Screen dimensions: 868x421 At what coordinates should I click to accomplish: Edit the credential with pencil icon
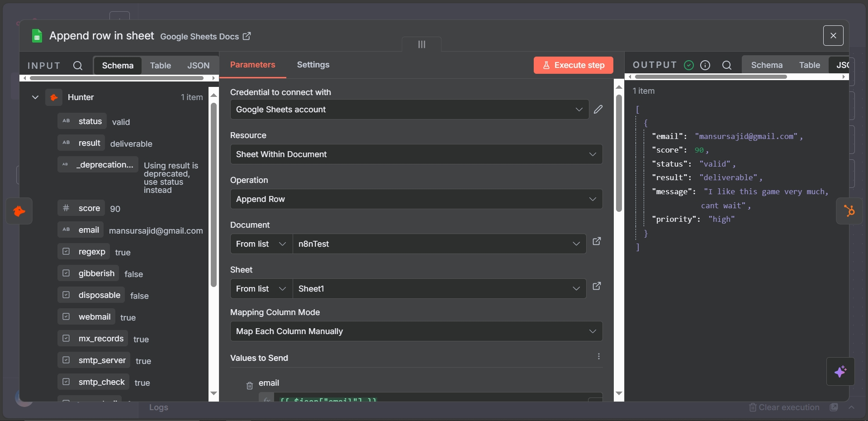point(598,110)
